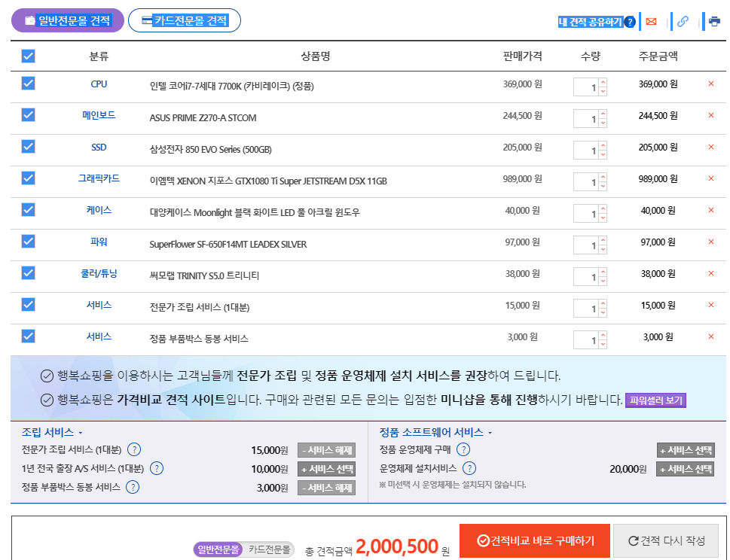The width and height of the screenshot is (730, 560).
Task: Open CPU category link
Action: (99, 84)
